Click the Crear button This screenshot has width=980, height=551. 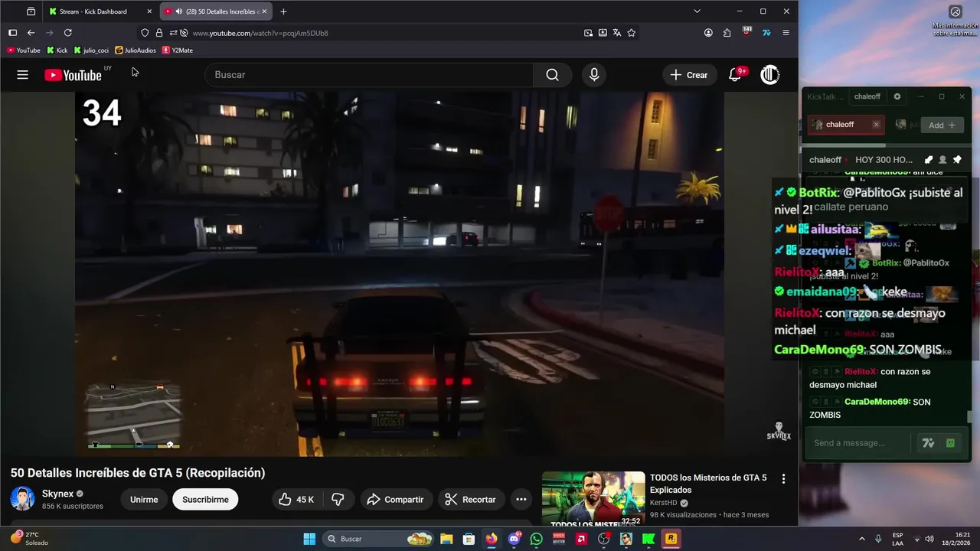tap(688, 75)
